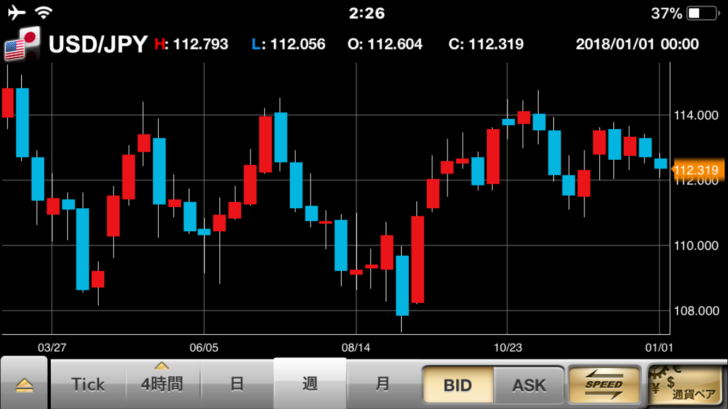Switch price display to ASK

[529, 384]
